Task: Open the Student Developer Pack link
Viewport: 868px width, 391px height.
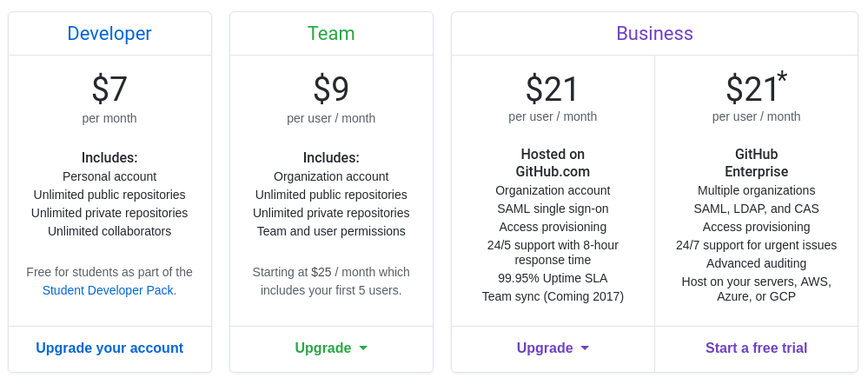Action: pyautogui.click(x=108, y=290)
